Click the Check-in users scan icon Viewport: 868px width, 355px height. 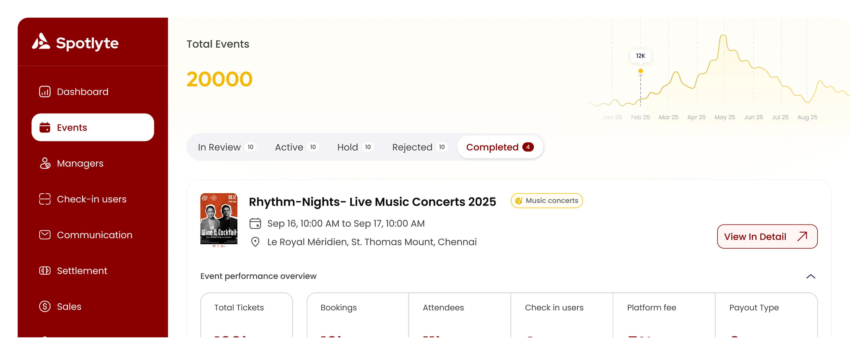click(x=45, y=199)
